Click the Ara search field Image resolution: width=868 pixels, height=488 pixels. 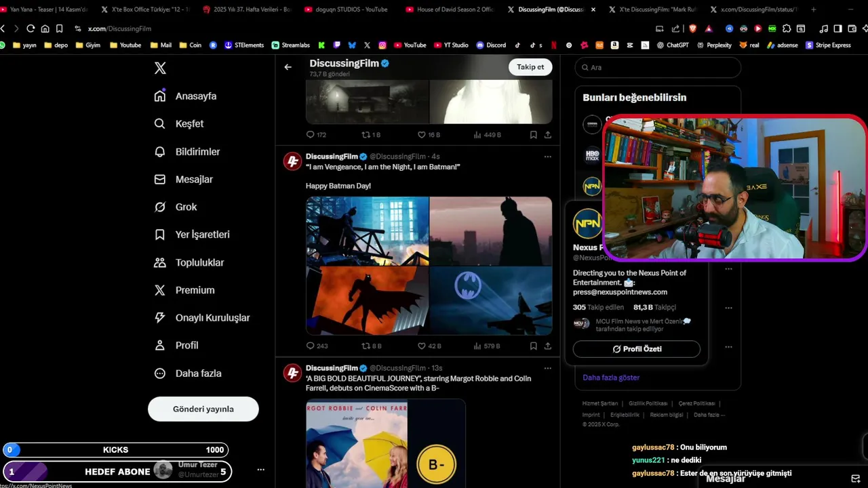[x=658, y=68]
